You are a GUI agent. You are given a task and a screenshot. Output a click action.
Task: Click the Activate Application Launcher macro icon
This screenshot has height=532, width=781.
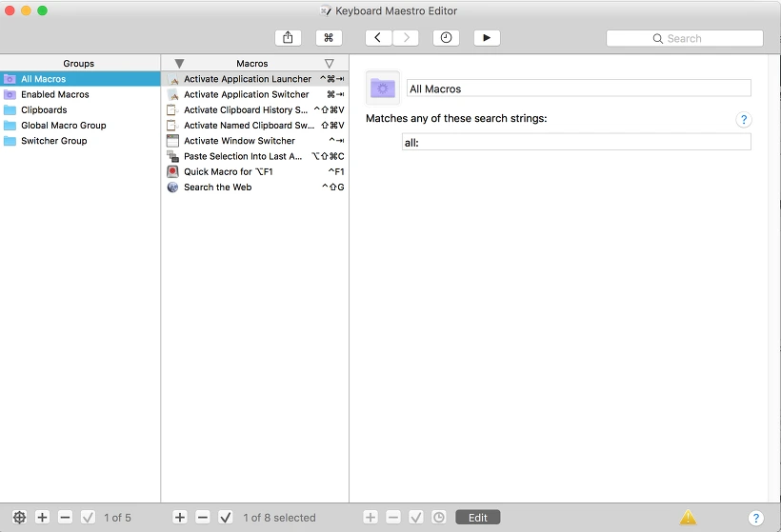pyautogui.click(x=172, y=79)
